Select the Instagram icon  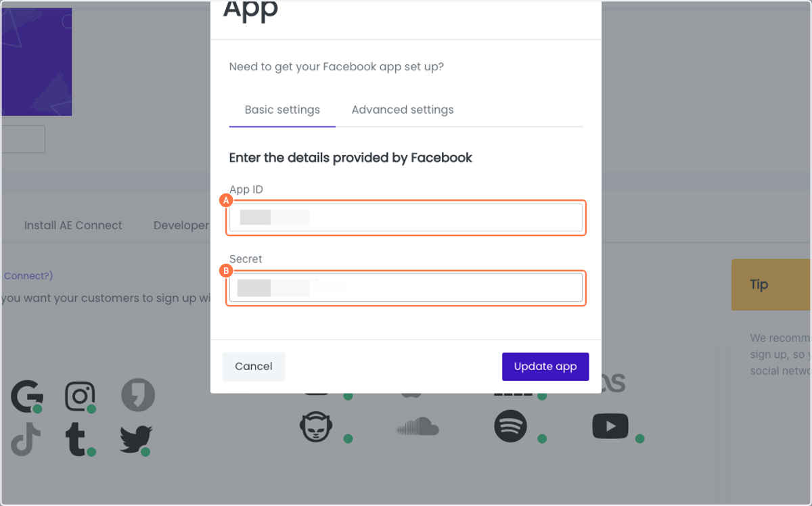pos(80,396)
